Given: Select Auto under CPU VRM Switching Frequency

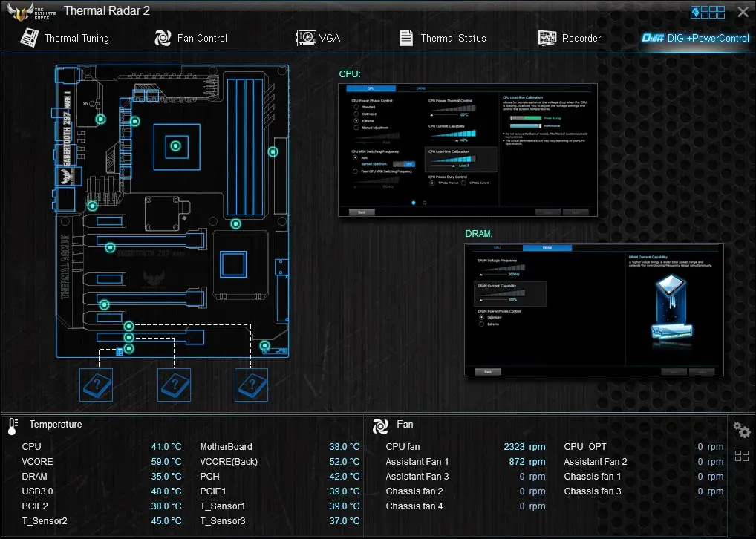Looking at the screenshot, I should (356, 157).
